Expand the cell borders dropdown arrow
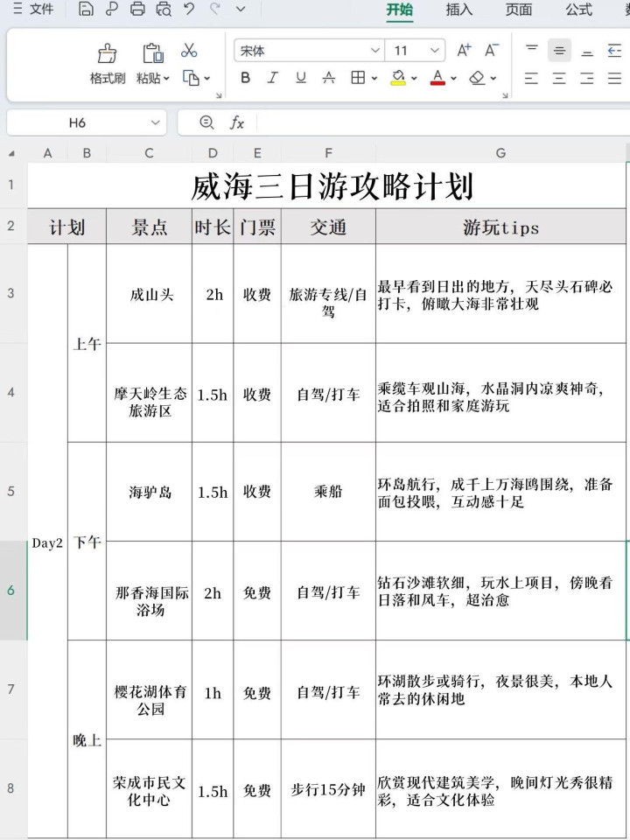 [x=374, y=79]
